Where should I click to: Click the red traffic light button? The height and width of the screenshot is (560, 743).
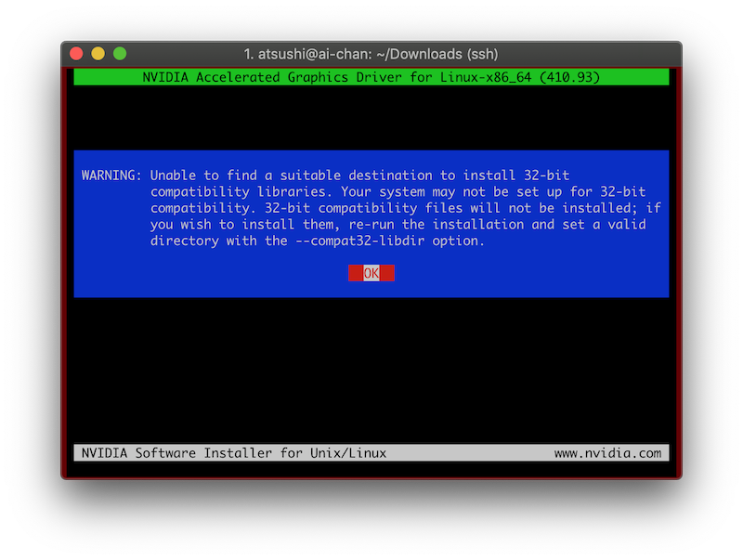tap(75, 54)
